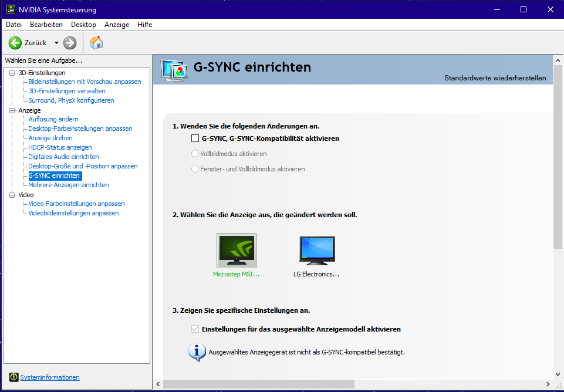Open the Bearbeiten menu
The image size is (564, 392).
(46, 25)
